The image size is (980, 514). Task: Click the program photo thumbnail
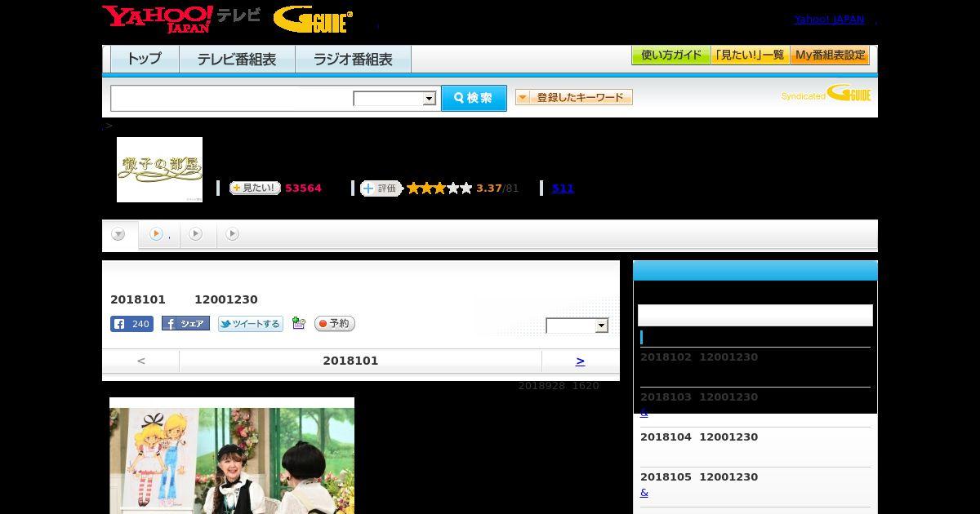click(x=232, y=456)
